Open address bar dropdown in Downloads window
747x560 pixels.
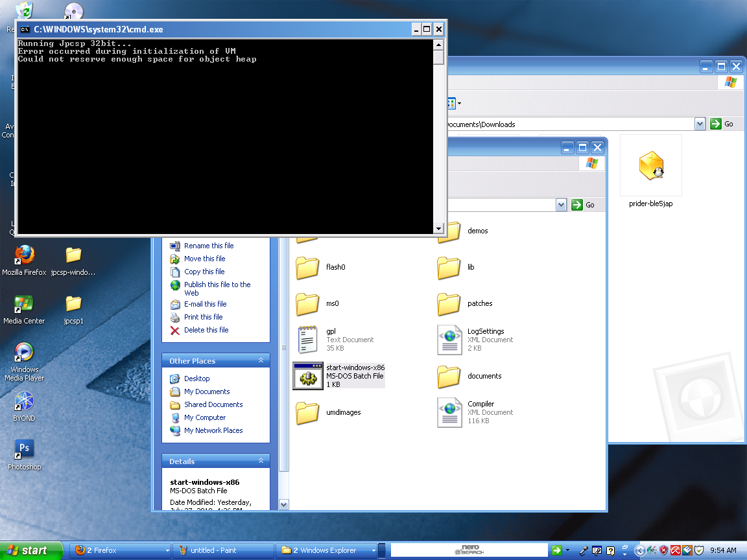(700, 124)
